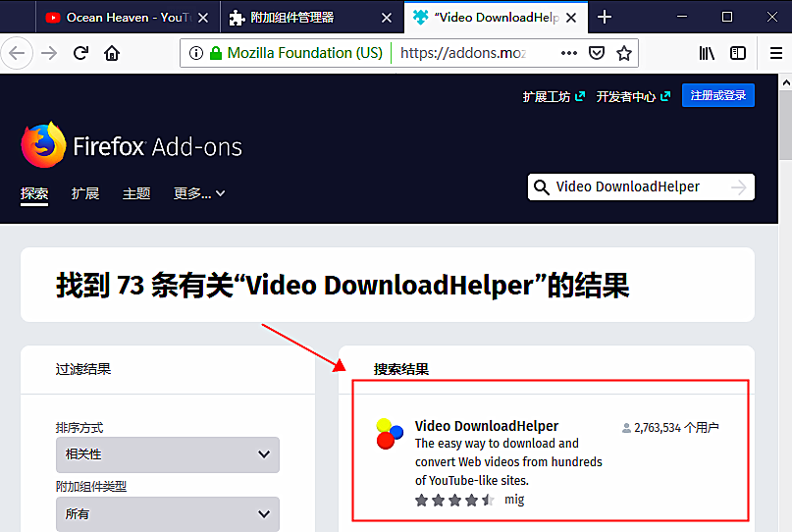792x532 pixels.
Task: Expand the 更多... dropdown menu
Action: [x=199, y=193]
